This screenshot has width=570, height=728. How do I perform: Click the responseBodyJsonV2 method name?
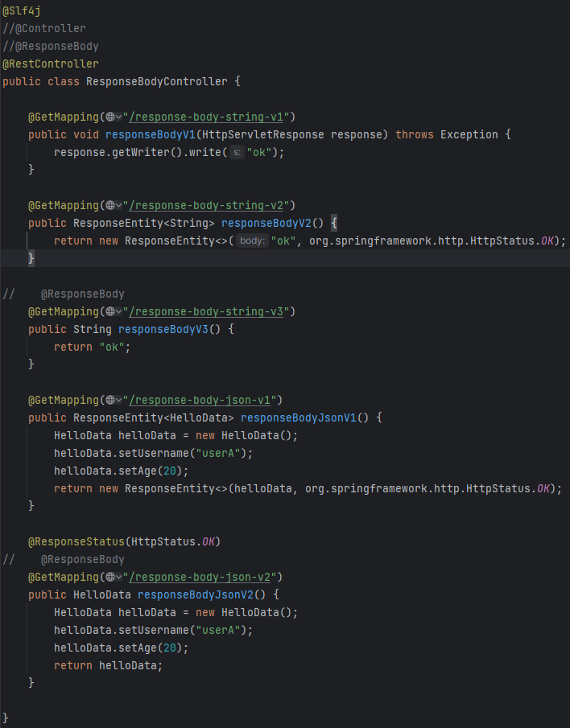195,594
